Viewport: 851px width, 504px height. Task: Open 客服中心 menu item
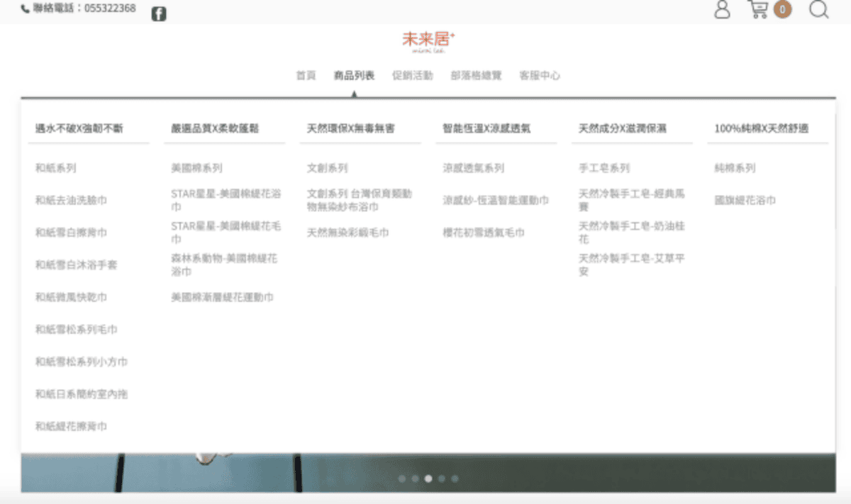(539, 75)
